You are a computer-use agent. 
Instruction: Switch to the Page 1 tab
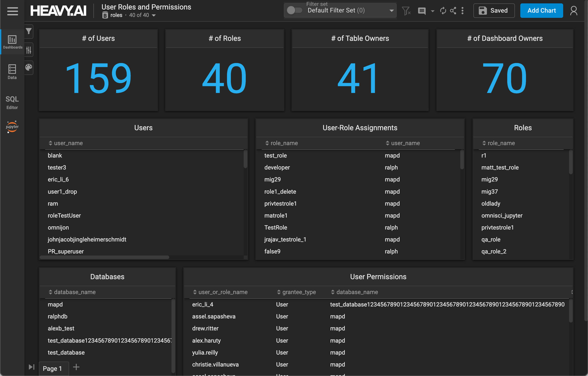[53, 368]
